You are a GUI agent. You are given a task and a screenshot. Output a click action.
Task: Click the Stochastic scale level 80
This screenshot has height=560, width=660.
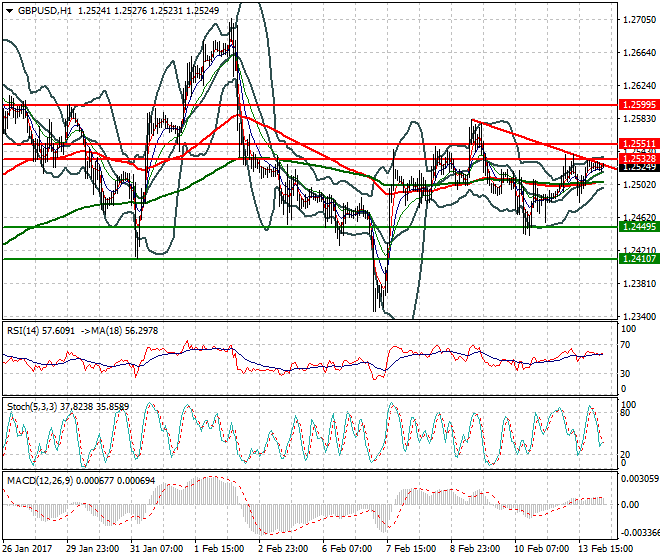[625, 413]
